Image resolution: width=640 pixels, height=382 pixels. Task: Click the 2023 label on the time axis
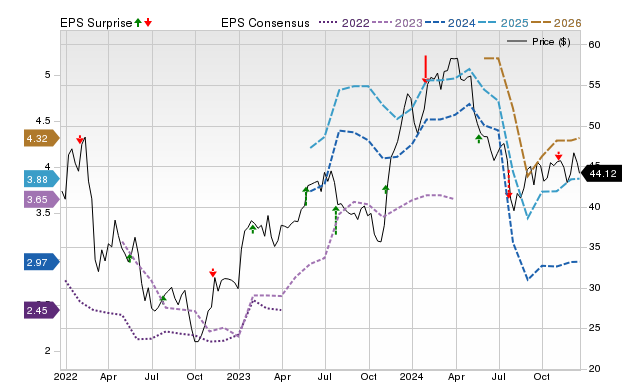pos(238,376)
